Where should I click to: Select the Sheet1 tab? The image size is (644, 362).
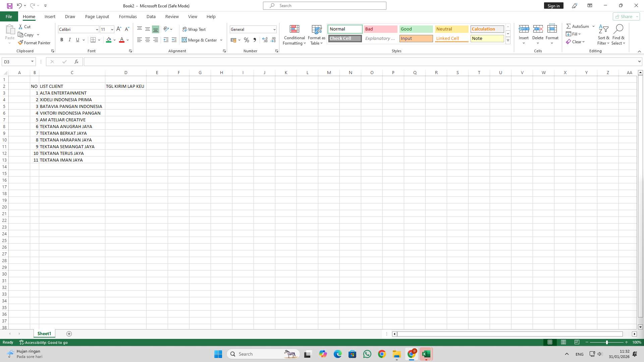tap(44, 334)
